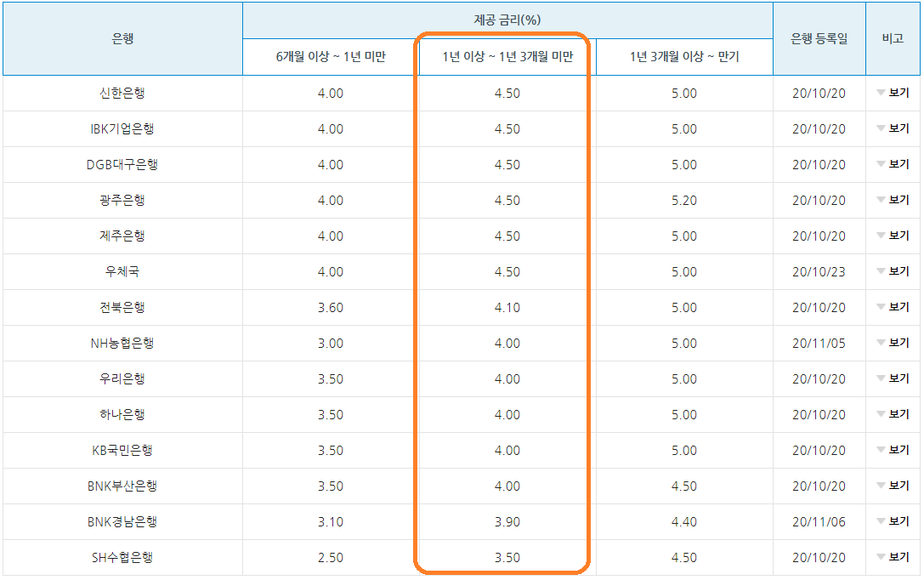
Task: Click 전북은행's 3.60 rate cell
Action: coord(331,308)
